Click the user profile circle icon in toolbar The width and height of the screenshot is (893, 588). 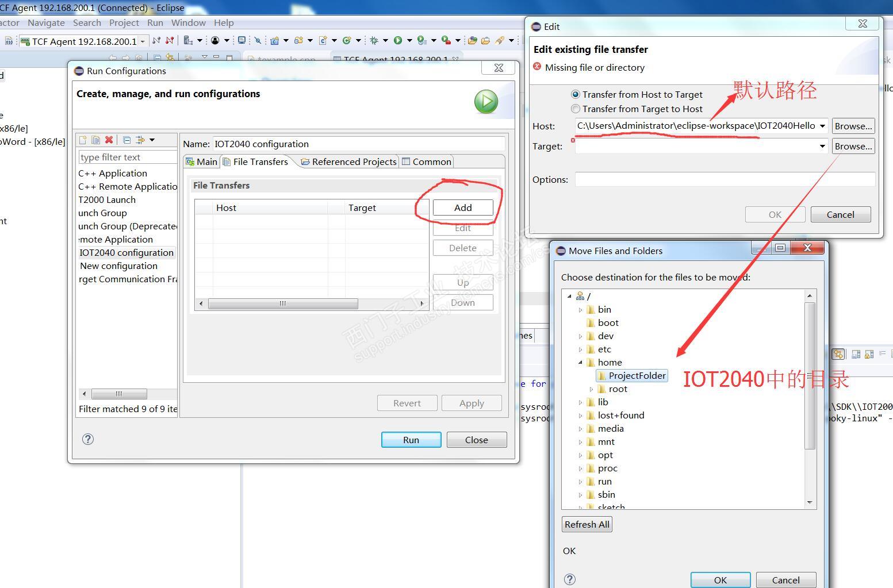[215, 40]
